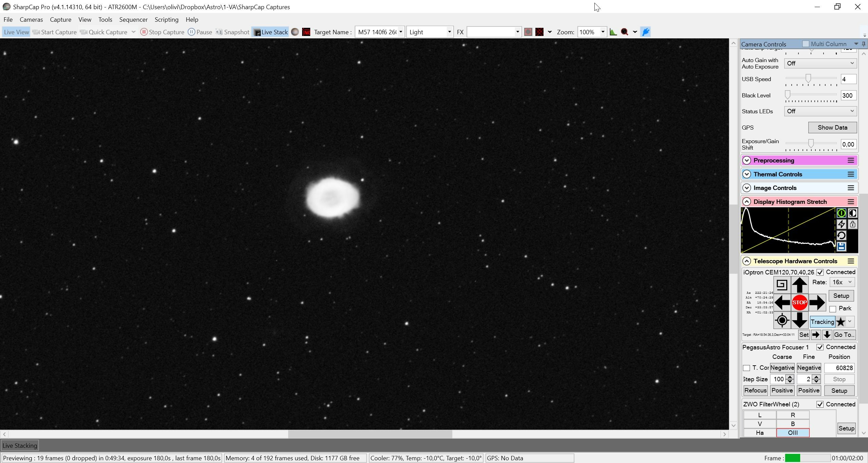Click Start Capture in the toolbar
Image resolution: width=868 pixels, height=463 pixels.
click(x=55, y=32)
